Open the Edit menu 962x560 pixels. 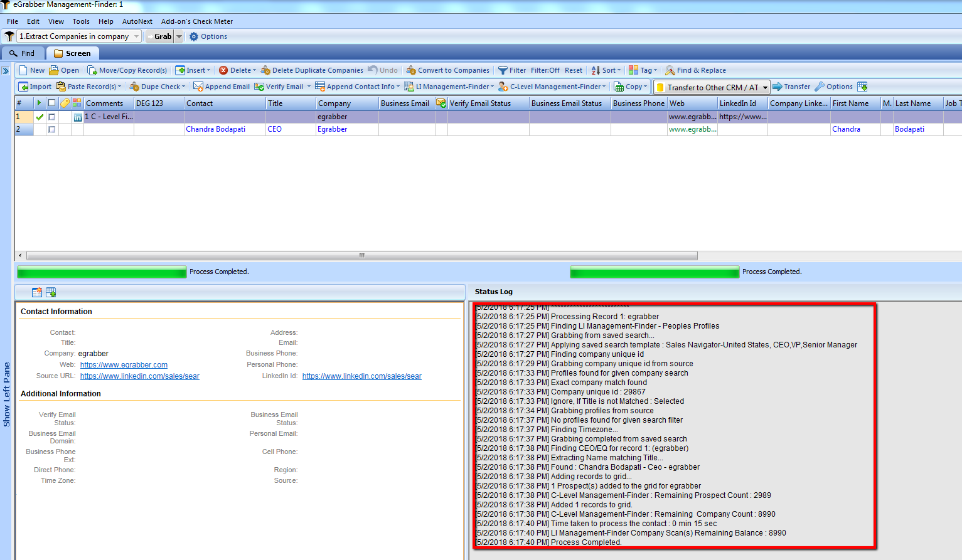[x=33, y=21]
